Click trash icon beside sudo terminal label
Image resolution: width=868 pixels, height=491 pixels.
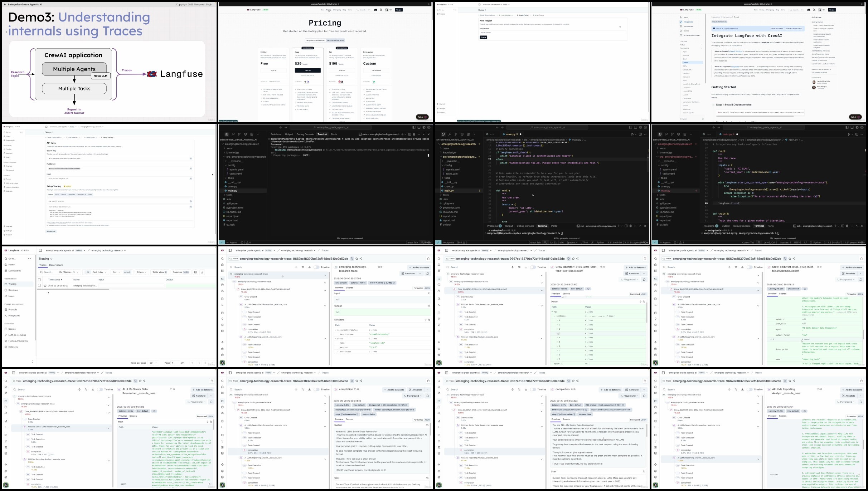[x=414, y=134]
